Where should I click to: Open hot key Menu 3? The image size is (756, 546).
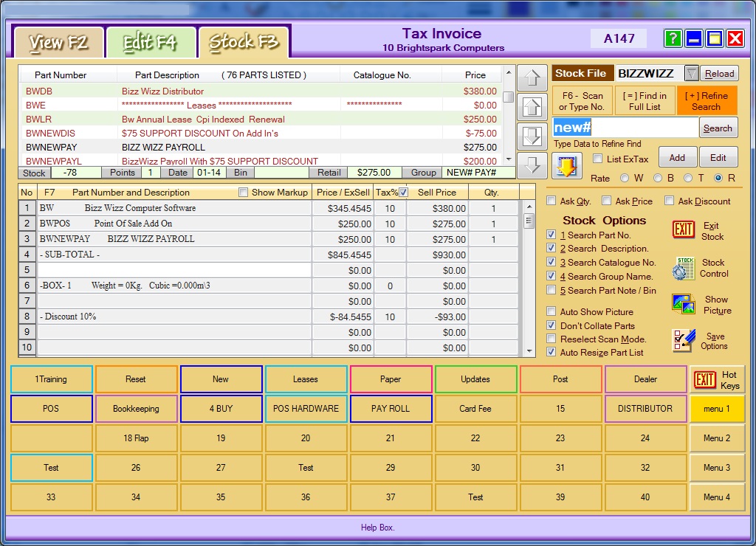716,468
